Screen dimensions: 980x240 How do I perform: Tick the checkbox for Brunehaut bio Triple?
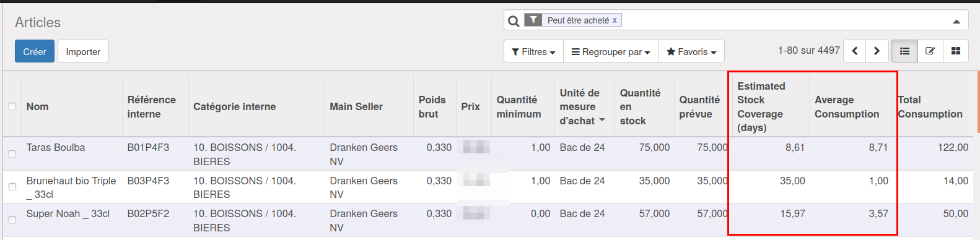[x=12, y=187]
